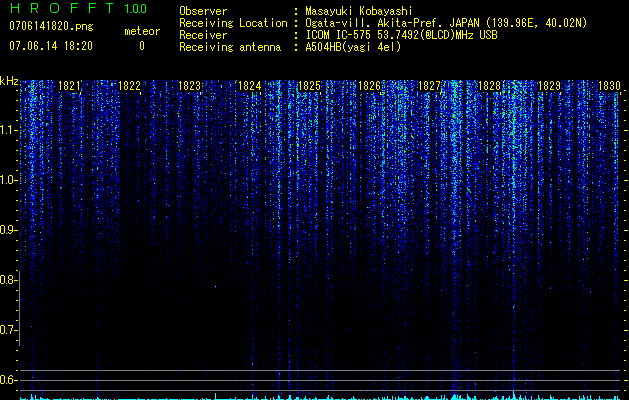
Task: Click the 1822 time marker
Action: 130,86
